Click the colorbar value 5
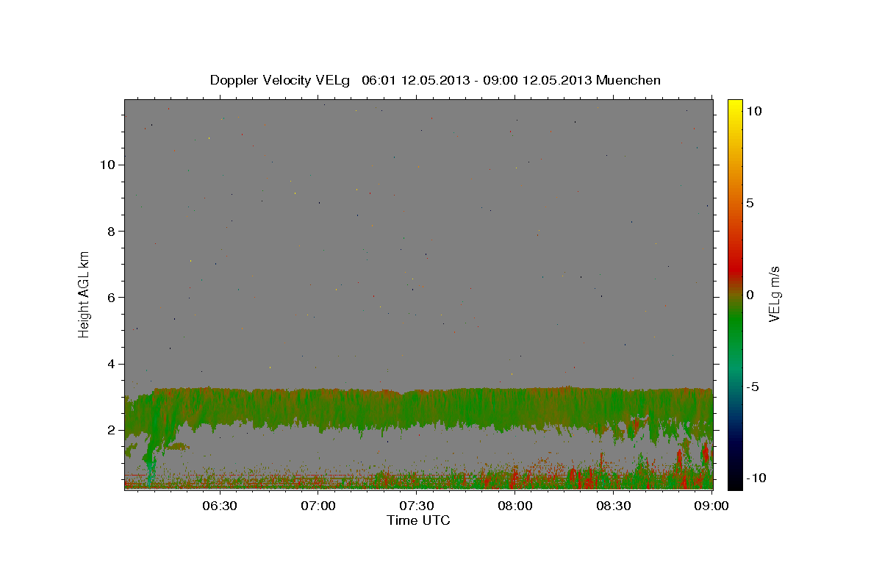882x588 pixels. coord(750,203)
